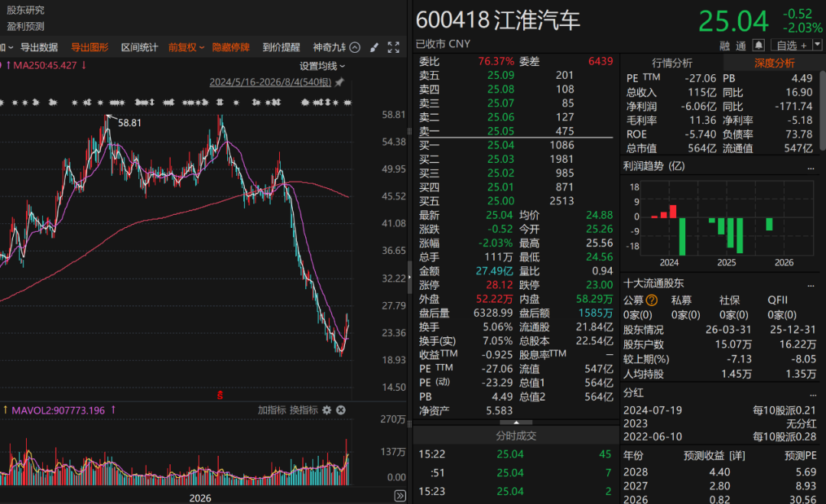Click the red S marker on the chart

point(220,395)
